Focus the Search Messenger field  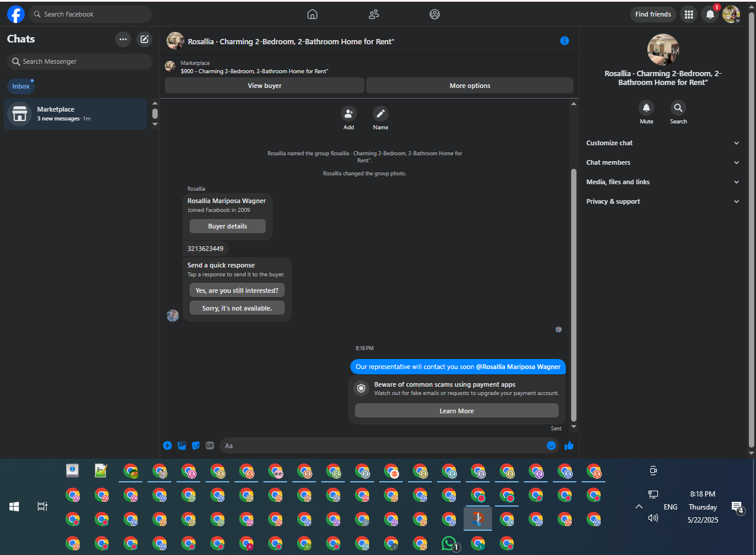[80, 61]
